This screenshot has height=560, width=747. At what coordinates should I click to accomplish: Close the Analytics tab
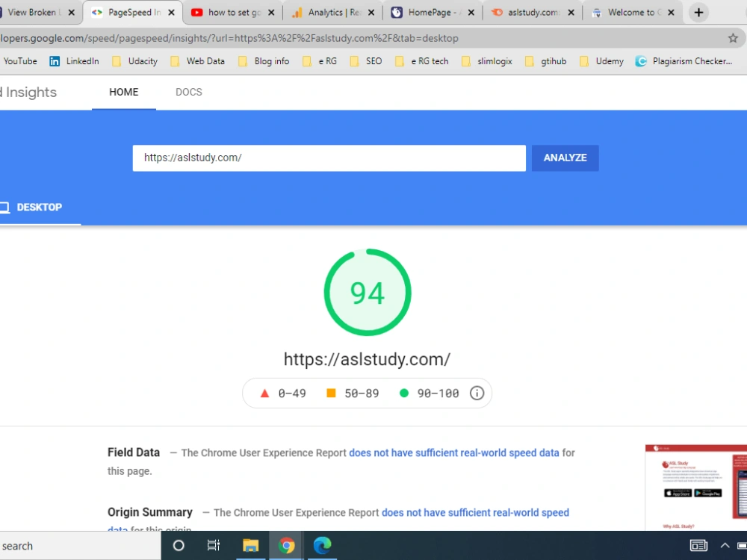tap(371, 13)
